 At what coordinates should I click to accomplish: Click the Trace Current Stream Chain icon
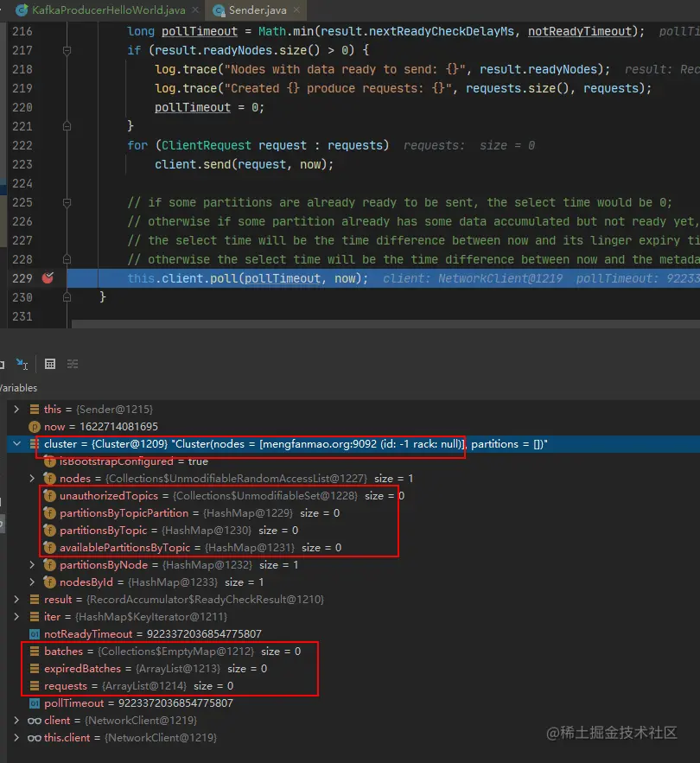pyautogui.click(x=73, y=364)
